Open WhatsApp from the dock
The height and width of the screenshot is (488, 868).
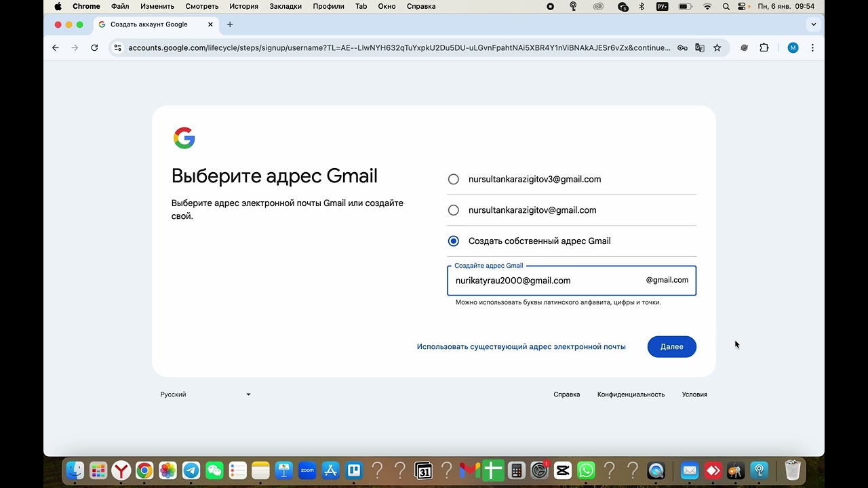click(x=586, y=470)
